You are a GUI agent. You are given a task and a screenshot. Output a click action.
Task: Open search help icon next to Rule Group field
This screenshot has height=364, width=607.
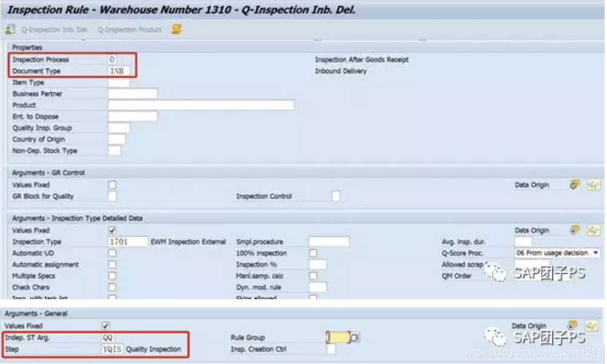(x=354, y=338)
